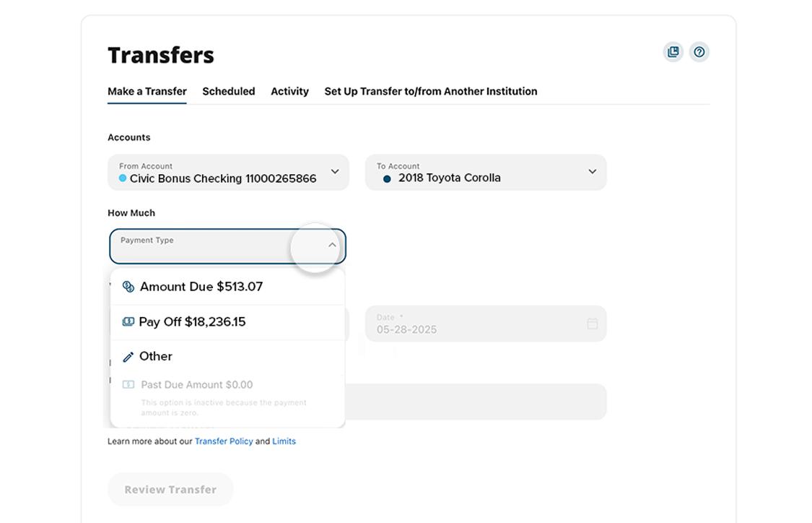The width and height of the screenshot is (812, 523).
Task: Open the Limits link
Action: click(x=284, y=441)
